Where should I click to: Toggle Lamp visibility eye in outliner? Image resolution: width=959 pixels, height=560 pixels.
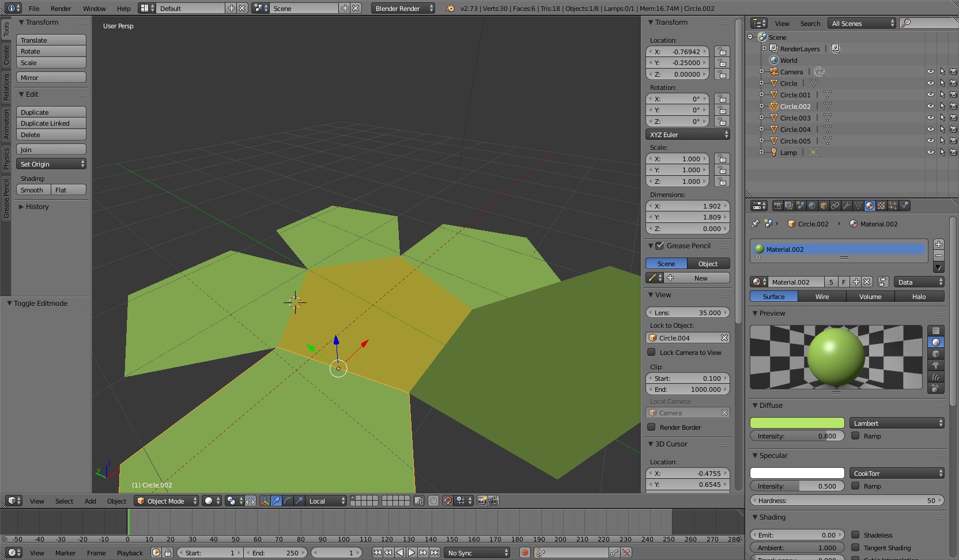(930, 153)
